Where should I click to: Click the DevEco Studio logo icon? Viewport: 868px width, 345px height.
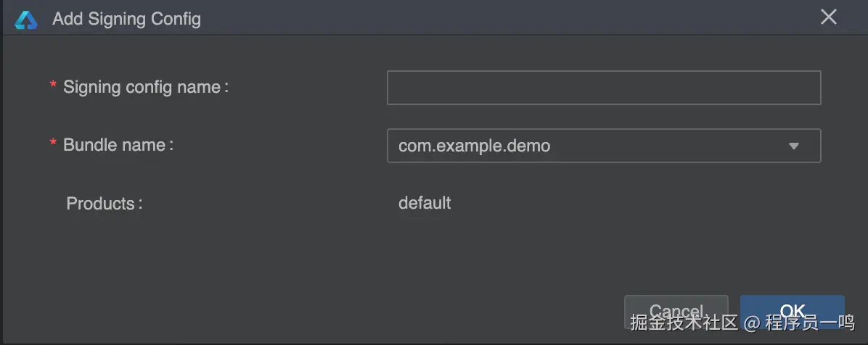(25, 19)
